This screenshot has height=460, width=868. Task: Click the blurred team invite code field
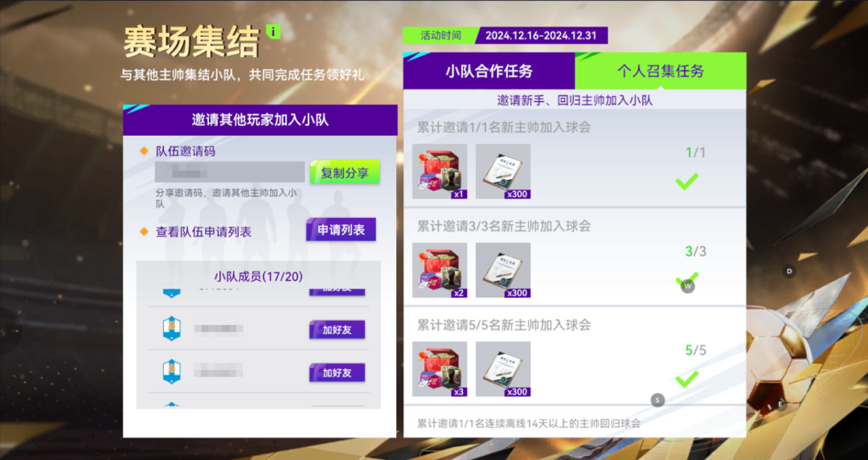[x=230, y=172]
